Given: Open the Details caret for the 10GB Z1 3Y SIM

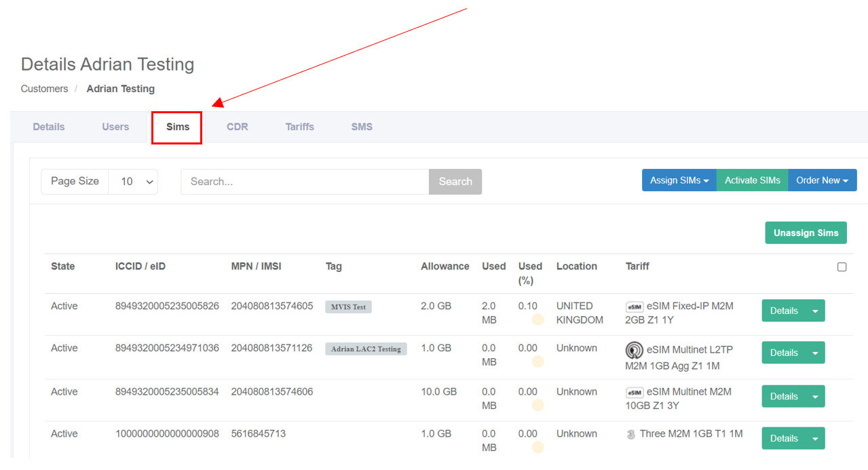Looking at the screenshot, I should click(x=815, y=396).
